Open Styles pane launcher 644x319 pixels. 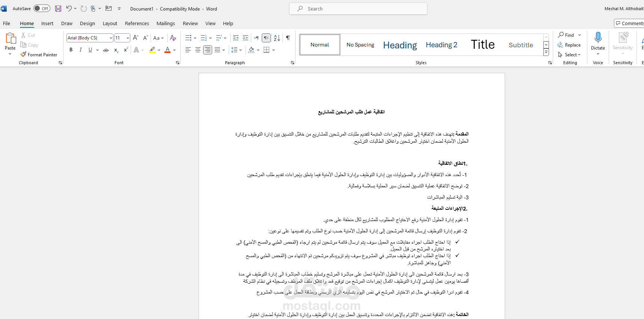[x=550, y=63]
